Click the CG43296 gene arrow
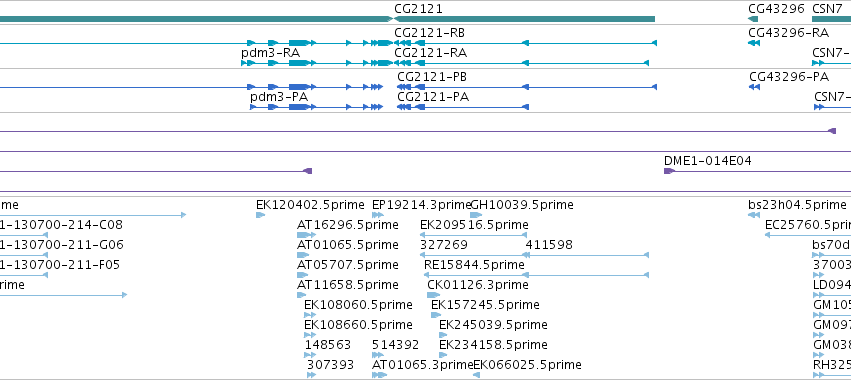The height and width of the screenshot is (380, 851). tap(753, 19)
